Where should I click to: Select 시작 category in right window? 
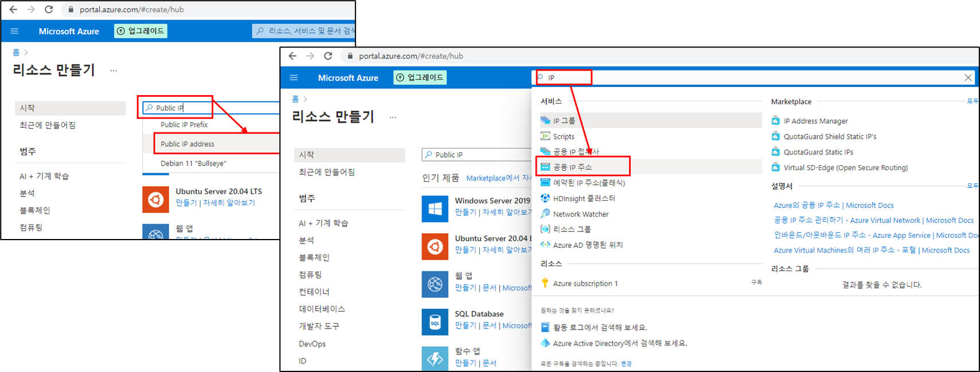coord(349,155)
